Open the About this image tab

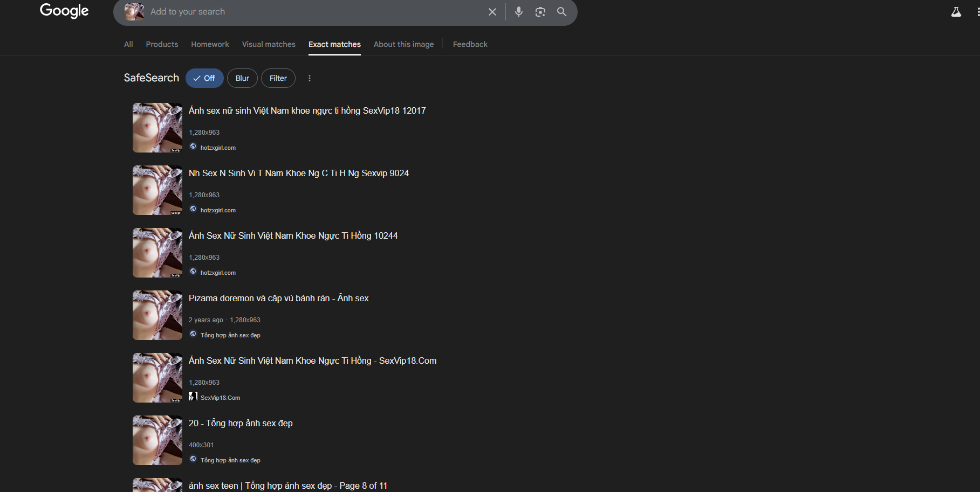pos(403,44)
